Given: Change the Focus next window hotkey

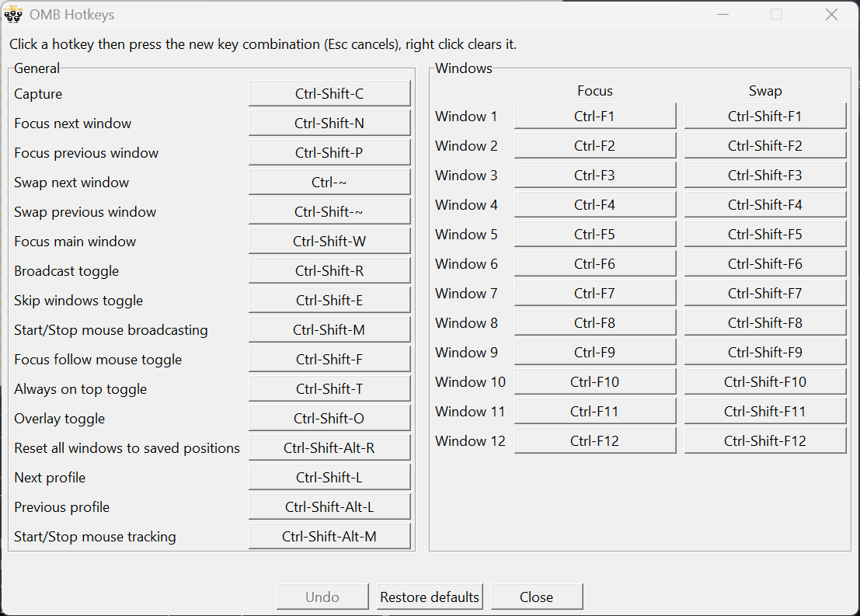Looking at the screenshot, I should (329, 123).
